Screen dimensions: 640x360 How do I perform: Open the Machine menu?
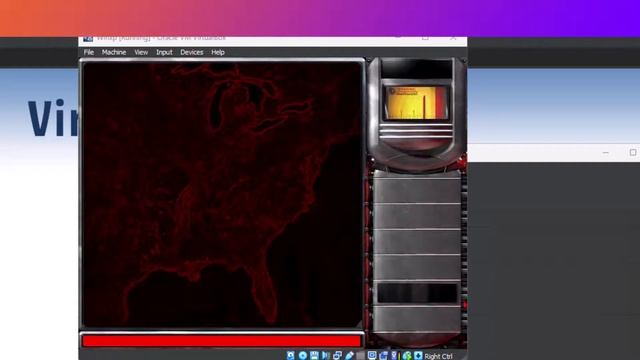114,52
